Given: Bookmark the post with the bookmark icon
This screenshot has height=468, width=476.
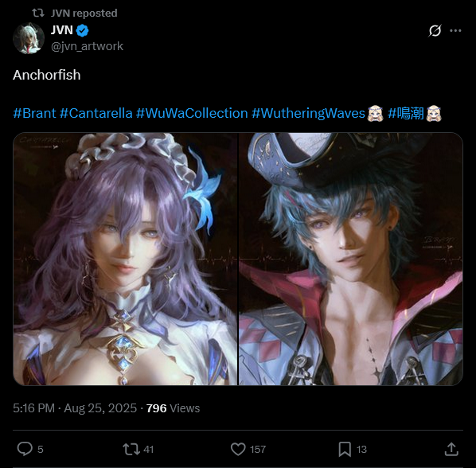Looking at the screenshot, I should tap(345, 449).
